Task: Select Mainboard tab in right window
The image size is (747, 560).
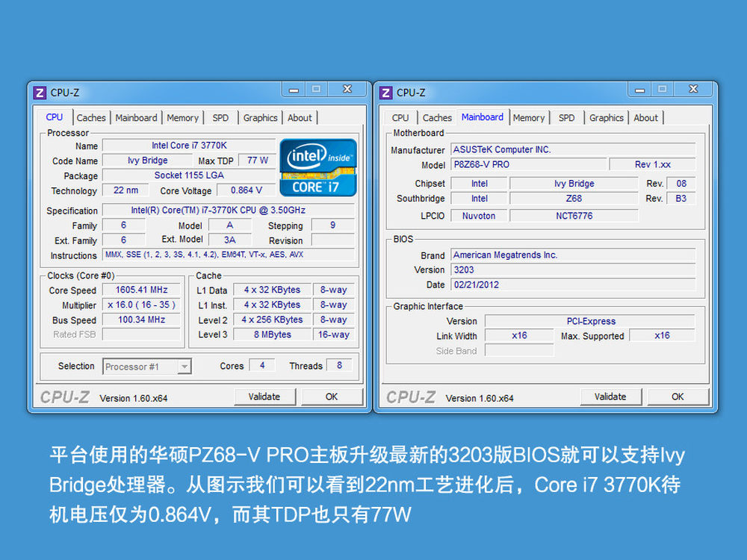Action: point(482,117)
